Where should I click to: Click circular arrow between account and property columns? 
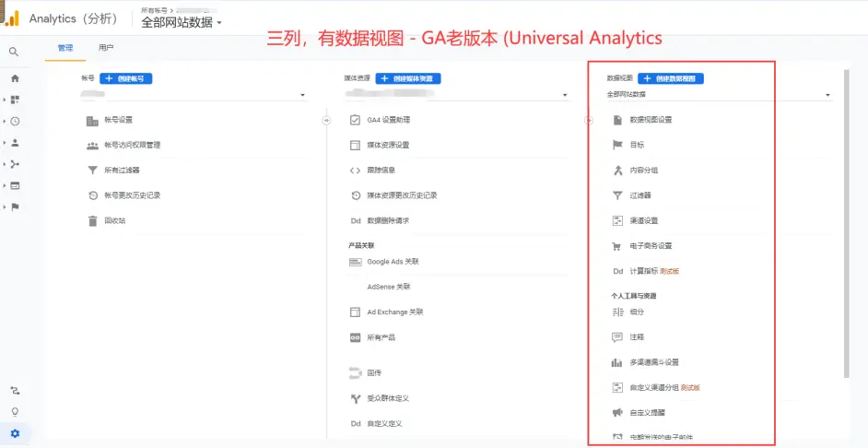[x=326, y=120]
